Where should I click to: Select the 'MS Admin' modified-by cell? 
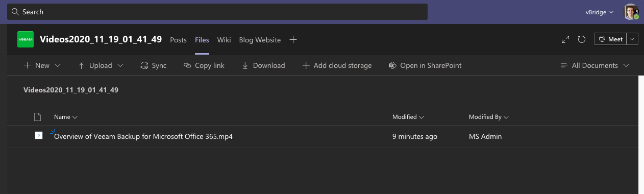point(485,136)
